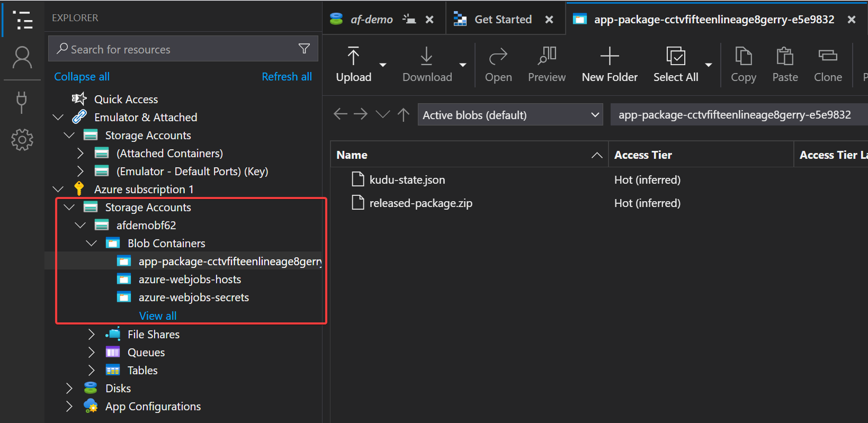Click the New Folder plus icon
The width and height of the screenshot is (868, 423).
pyautogui.click(x=609, y=56)
